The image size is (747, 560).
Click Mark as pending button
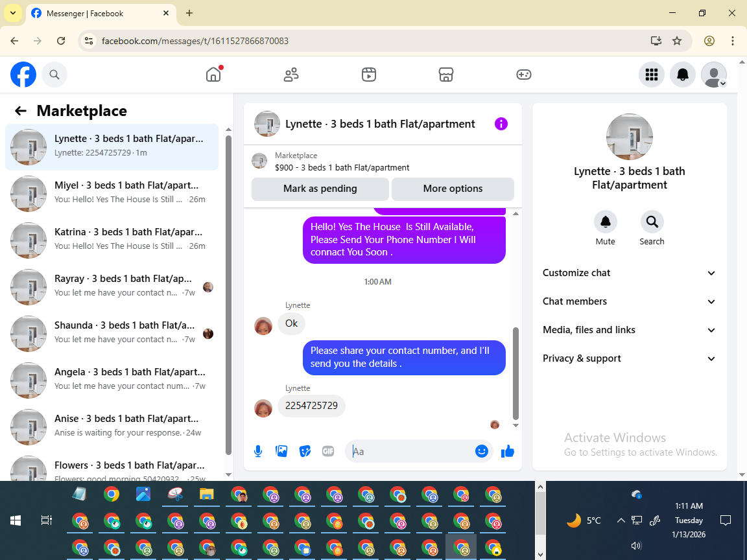[x=320, y=189]
